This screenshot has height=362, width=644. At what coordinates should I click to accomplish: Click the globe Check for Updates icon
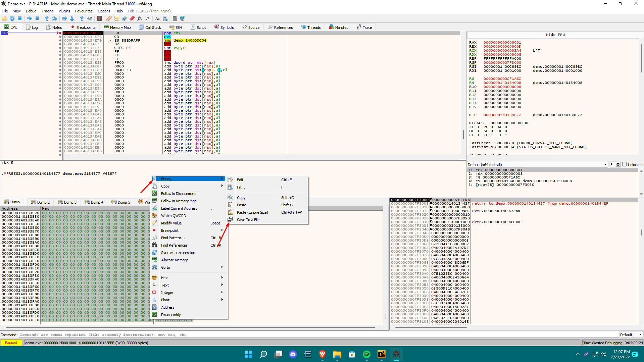tap(182, 18)
